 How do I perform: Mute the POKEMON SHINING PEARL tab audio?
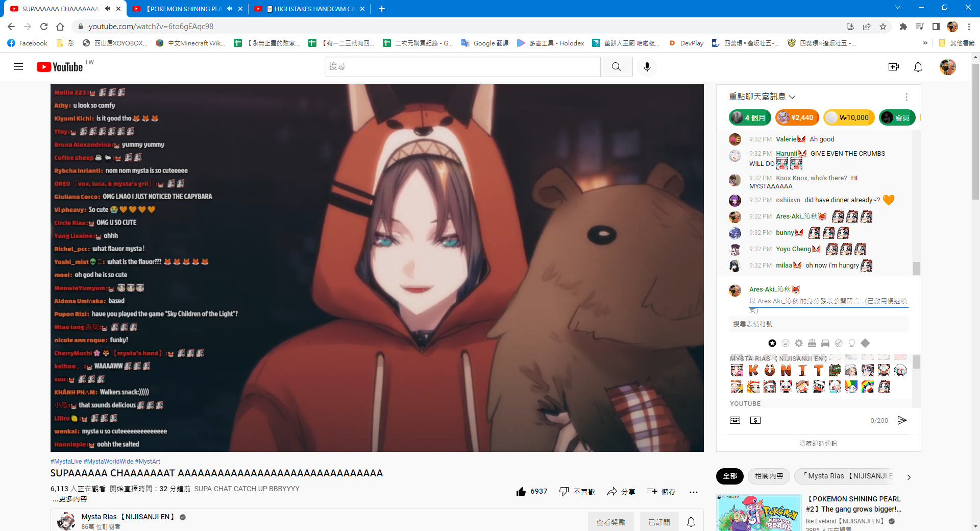(x=229, y=9)
